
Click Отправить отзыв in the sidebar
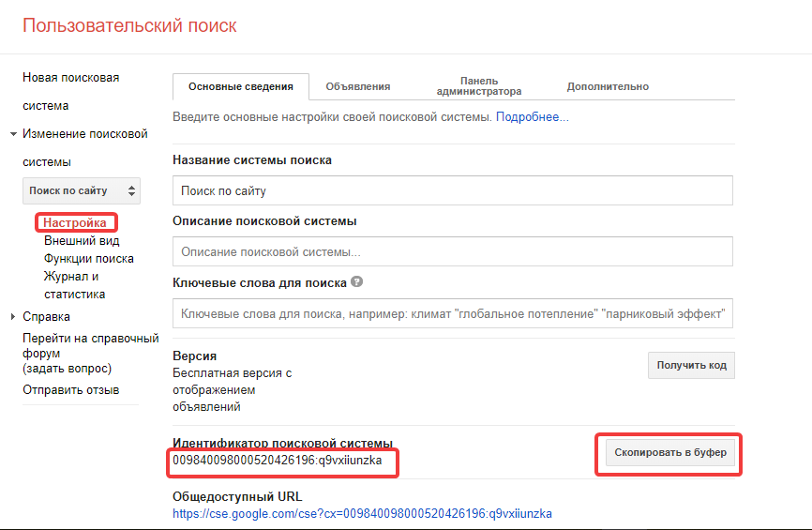click(71, 389)
